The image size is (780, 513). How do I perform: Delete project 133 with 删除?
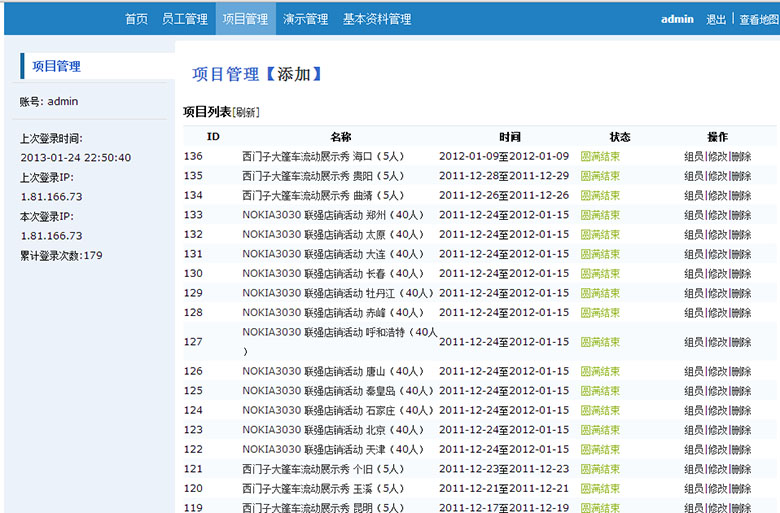point(741,215)
